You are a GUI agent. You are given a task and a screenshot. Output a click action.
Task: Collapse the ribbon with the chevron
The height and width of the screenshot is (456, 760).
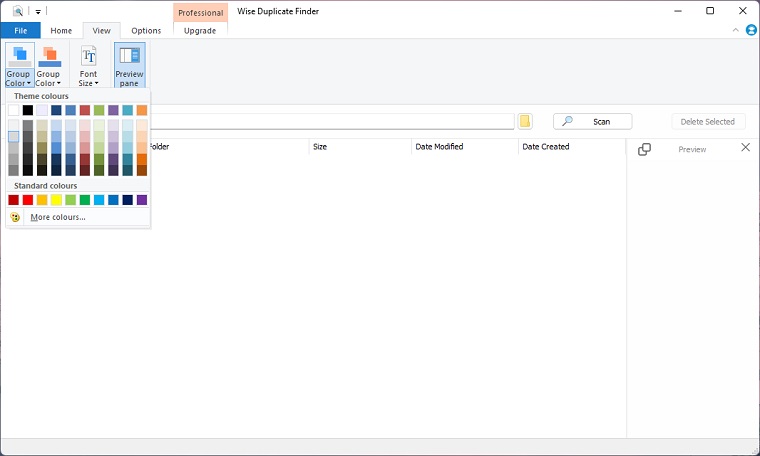coord(735,30)
